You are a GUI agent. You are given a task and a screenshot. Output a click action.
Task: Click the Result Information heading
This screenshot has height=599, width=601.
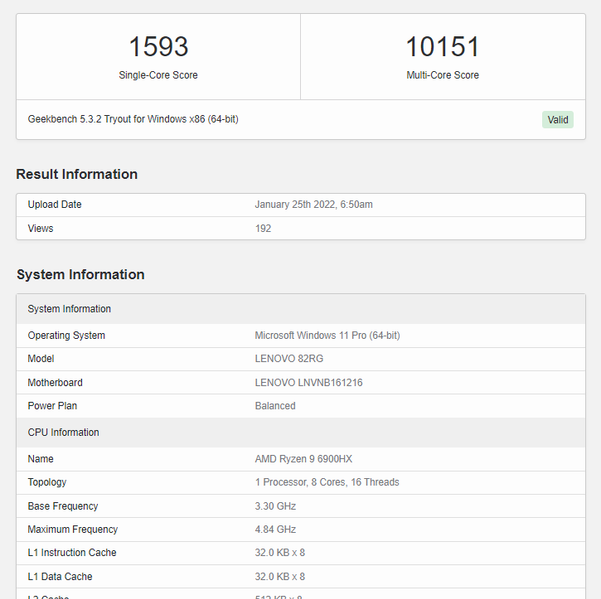pyautogui.click(x=77, y=174)
